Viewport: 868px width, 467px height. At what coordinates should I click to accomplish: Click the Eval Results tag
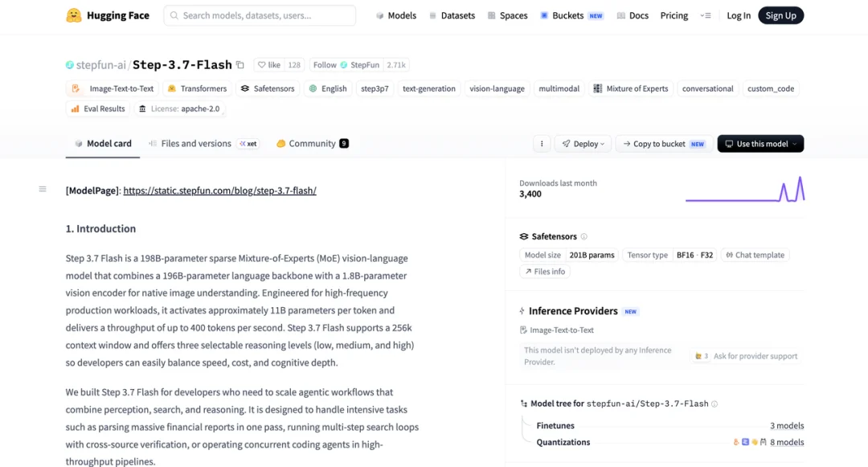(x=98, y=109)
